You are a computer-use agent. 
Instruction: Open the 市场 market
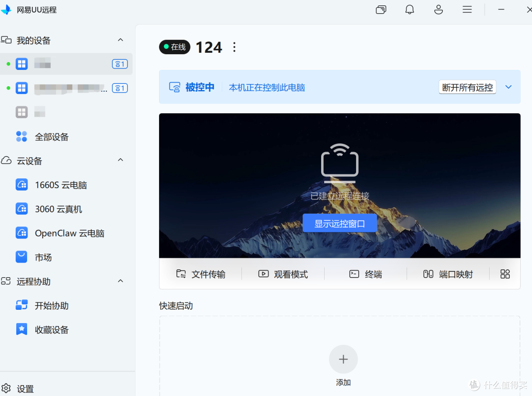[x=66, y=257]
